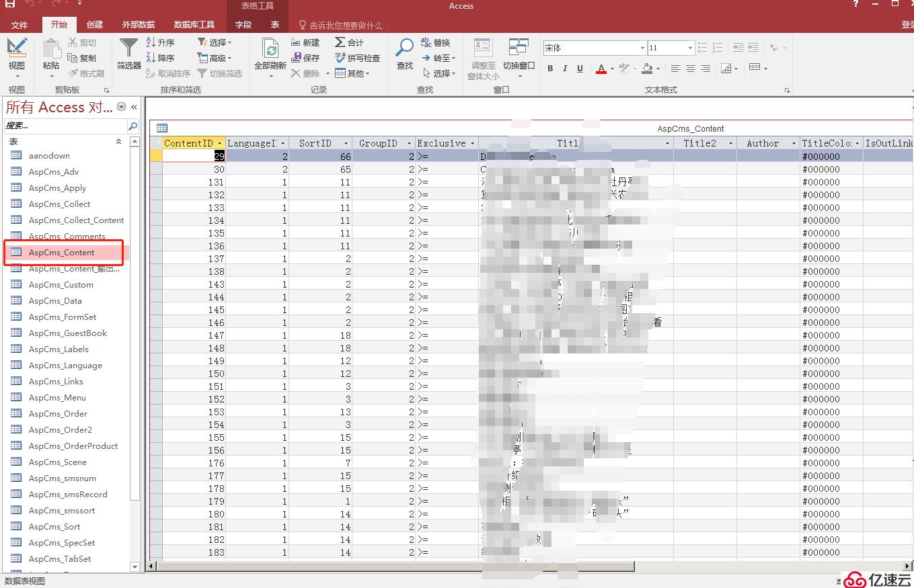This screenshot has height=588, width=914.
Task: Open the Go To (转至) dropdown
Action: [x=439, y=58]
